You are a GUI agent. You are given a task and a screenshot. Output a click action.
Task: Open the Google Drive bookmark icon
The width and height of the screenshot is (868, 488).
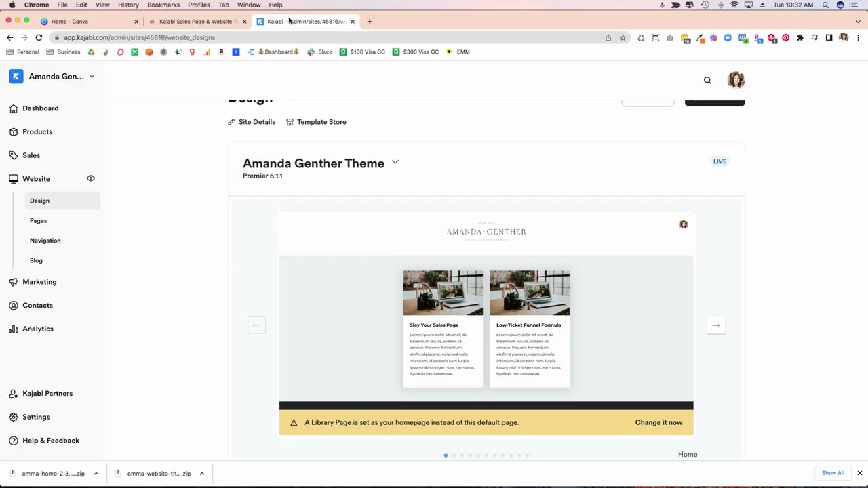(91, 52)
